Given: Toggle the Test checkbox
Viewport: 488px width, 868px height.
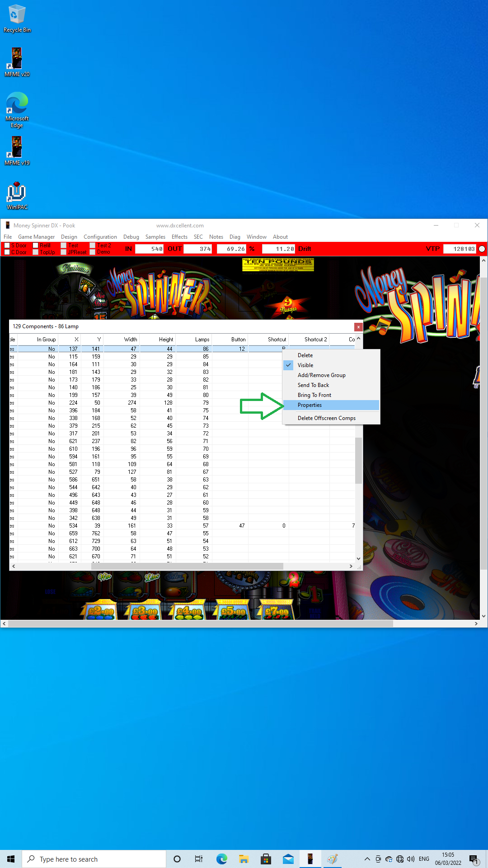Looking at the screenshot, I should click(x=64, y=245).
